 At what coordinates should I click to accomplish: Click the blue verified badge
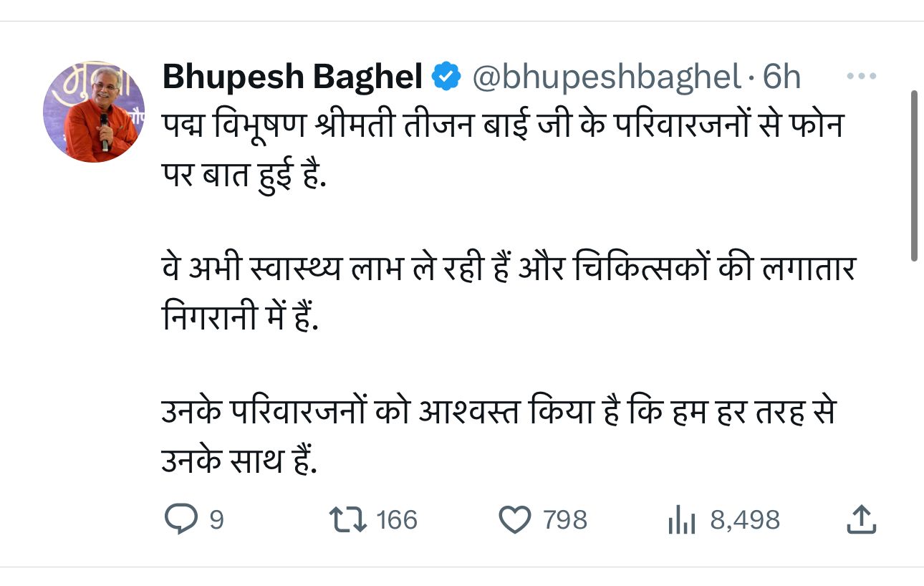click(x=447, y=77)
